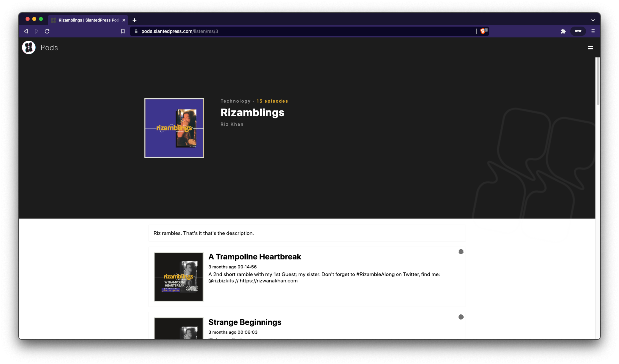Viewport: 619px width, 364px height.
Task: Open the Brave Shields lion icon
Action: click(x=483, y=31)
